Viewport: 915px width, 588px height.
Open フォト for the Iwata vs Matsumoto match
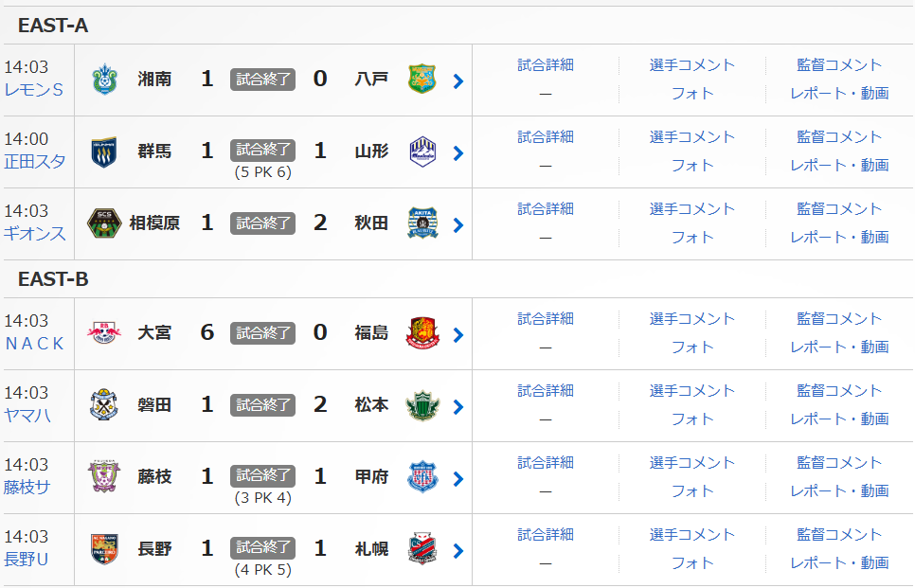click(x=692, y=419)
